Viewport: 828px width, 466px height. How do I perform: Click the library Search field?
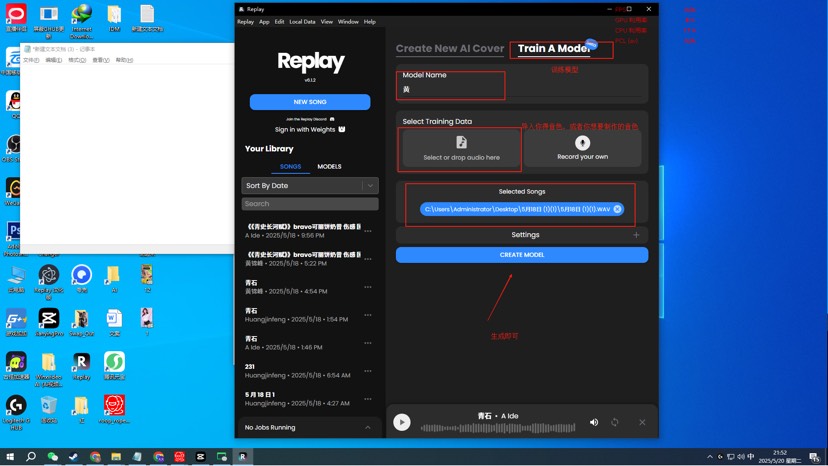[310, 204]
